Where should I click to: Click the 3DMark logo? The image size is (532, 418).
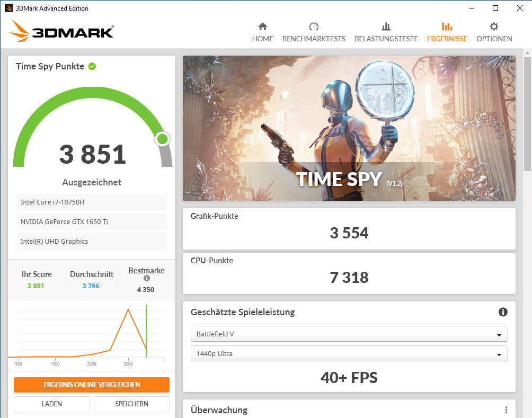click(x=61, y=31)
